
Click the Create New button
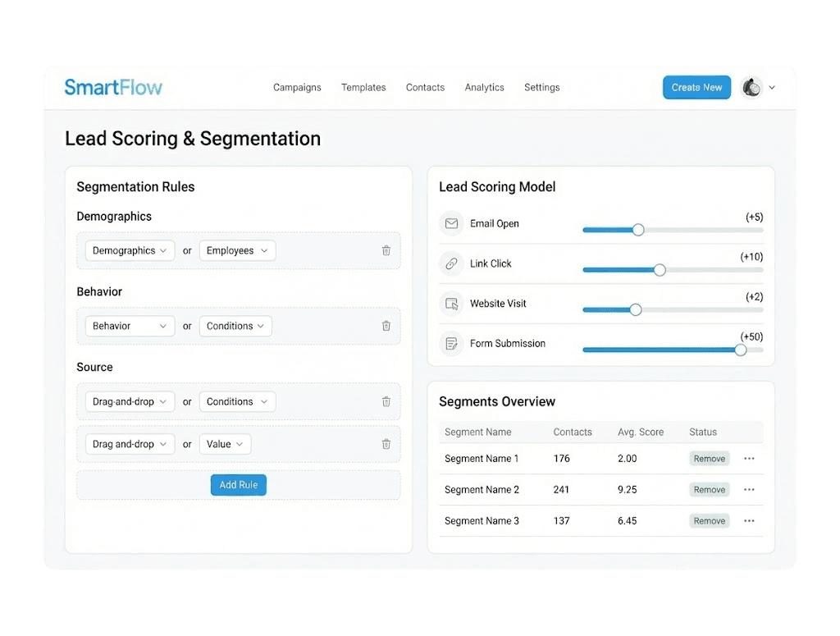[696, 87]
